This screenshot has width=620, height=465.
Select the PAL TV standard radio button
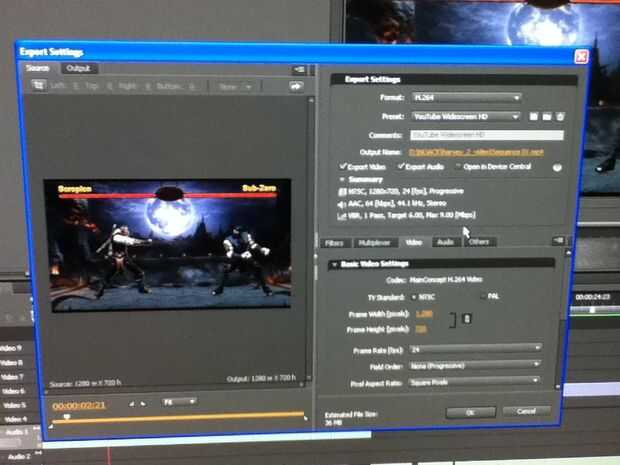tap(483, 296)
